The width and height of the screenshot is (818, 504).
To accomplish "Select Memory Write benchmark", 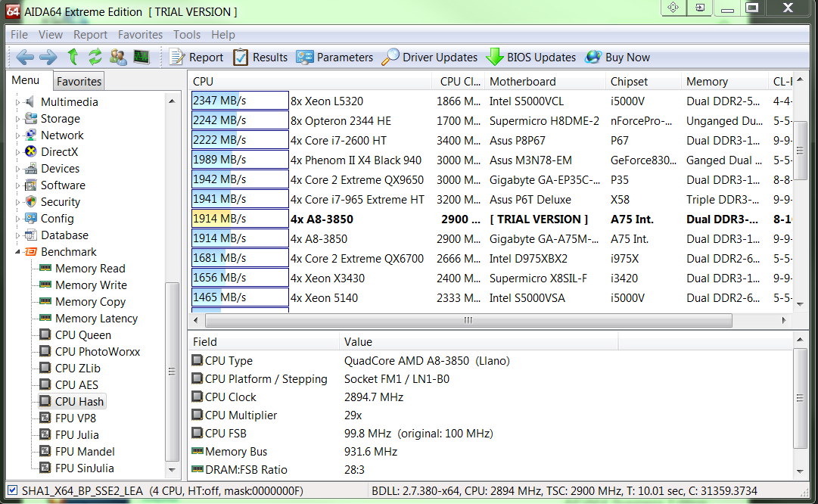I will [91, 285].
